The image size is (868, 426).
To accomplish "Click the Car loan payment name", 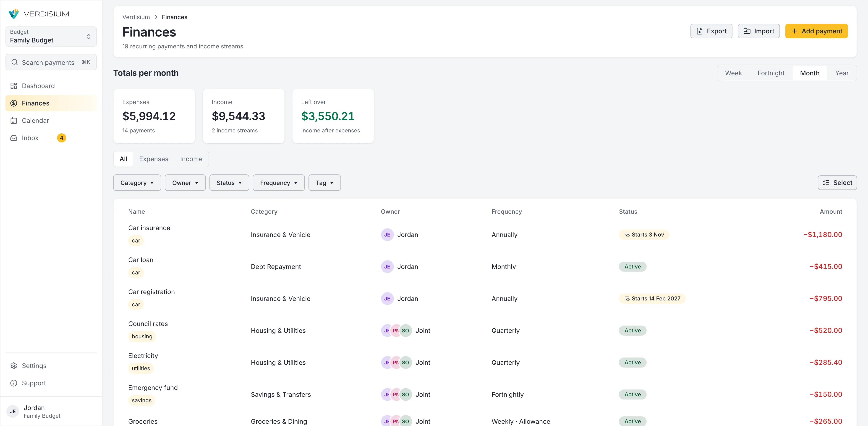I will [x=141, y=260].
